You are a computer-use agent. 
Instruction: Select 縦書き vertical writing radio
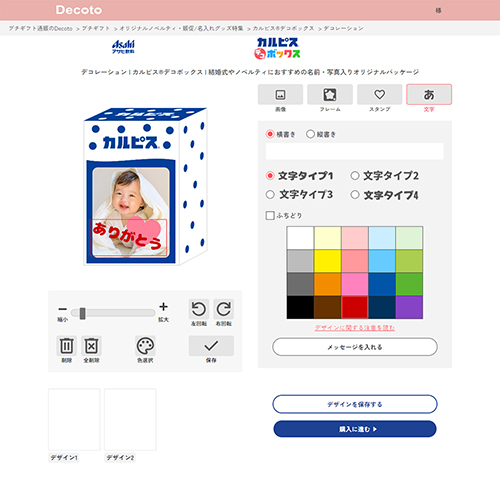tap(310, 134)
